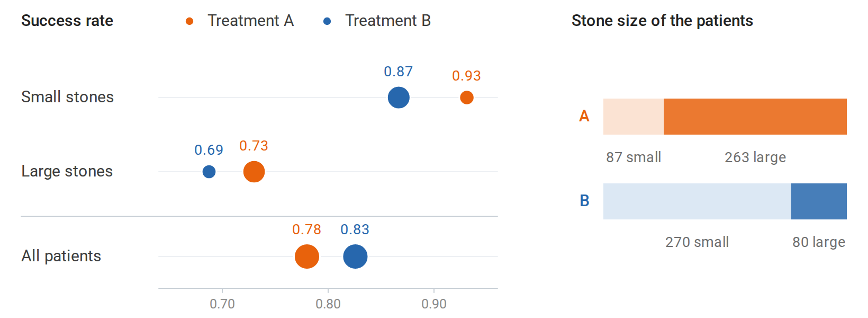Image resolution: width=868 pixels, height=318 pixels.
Task: Select the blue 0.87 small stones dot
Action: (399, 98)
